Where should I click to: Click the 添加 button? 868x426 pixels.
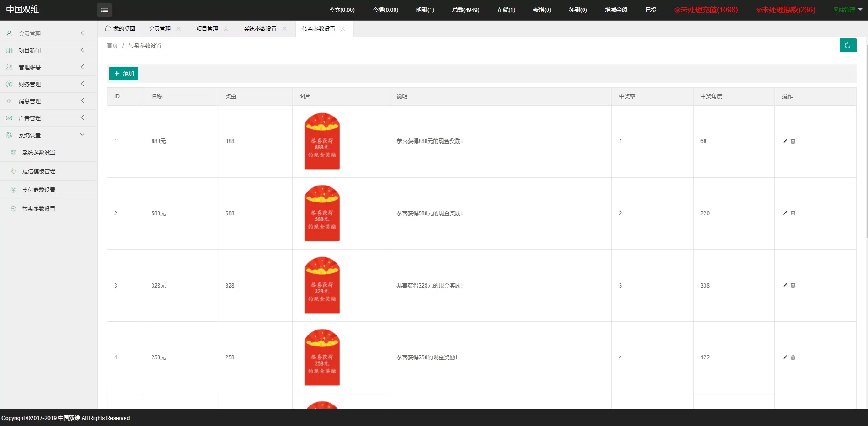coord(124,74)
